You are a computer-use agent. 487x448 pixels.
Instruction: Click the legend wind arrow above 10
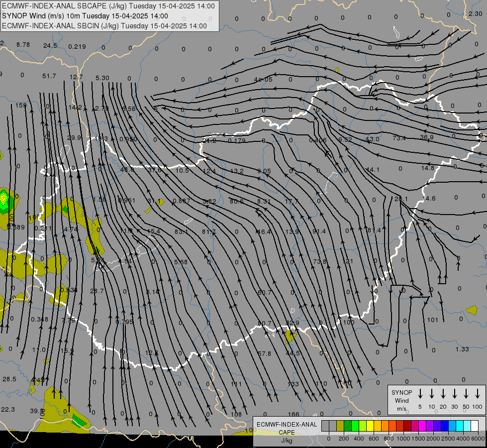point(432,394)
